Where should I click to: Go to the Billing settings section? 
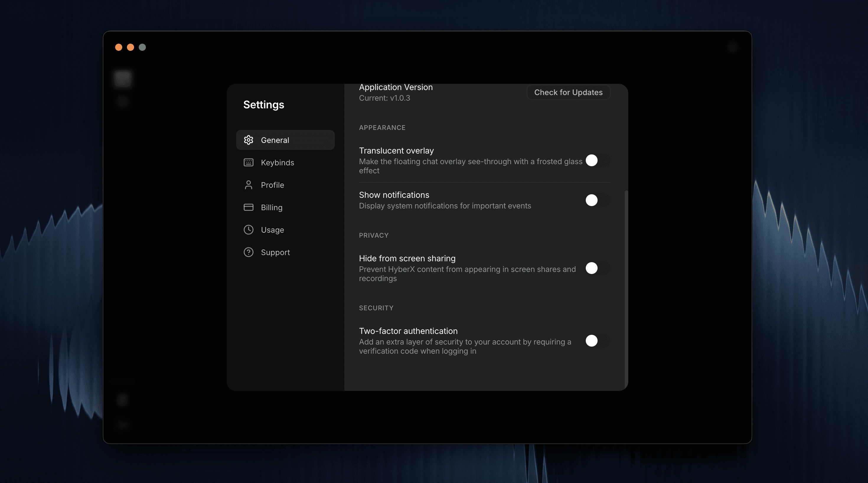point(272,207)
